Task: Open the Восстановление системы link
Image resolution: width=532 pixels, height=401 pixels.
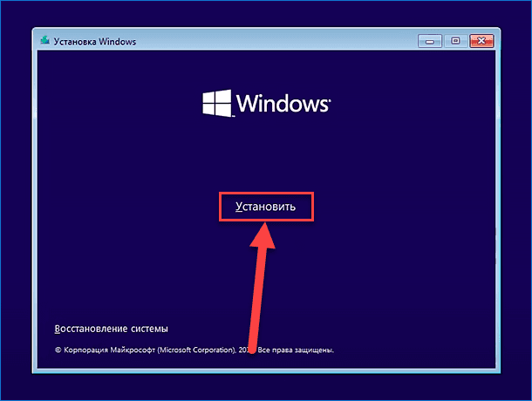Action: pyautogui.click(x=112, y=329)
